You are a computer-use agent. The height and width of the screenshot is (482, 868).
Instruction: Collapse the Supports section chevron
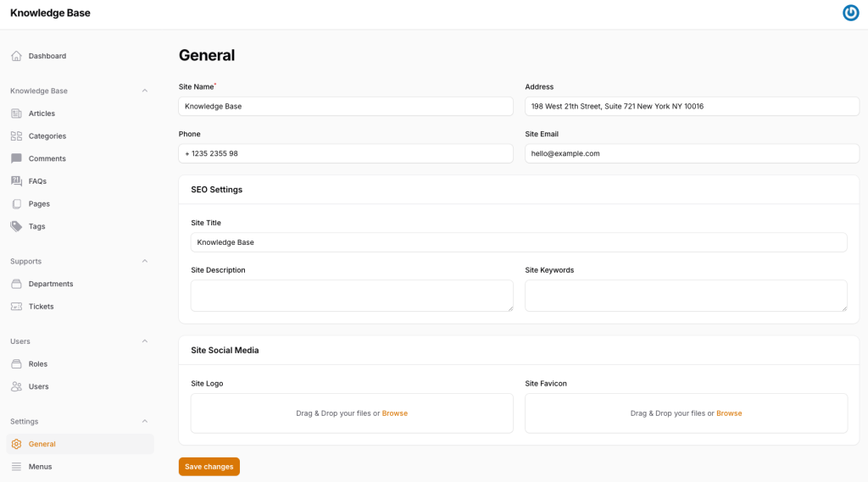tap(144, 261)
